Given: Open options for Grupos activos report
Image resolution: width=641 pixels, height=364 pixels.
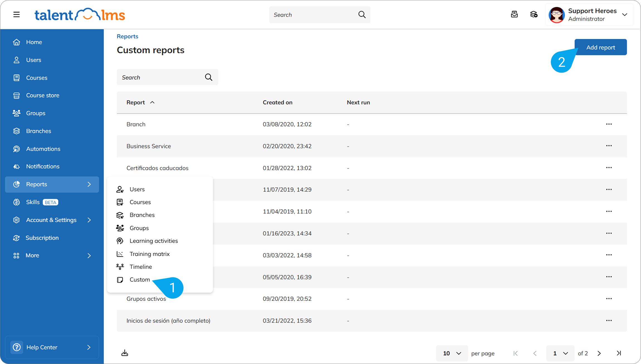Looking at the screenshot, I should tap(609, 299).
